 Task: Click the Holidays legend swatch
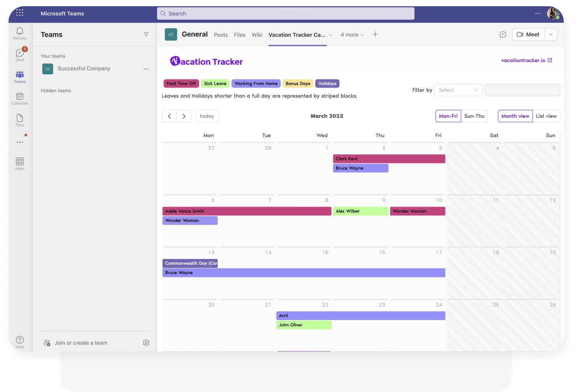(327, 83)
